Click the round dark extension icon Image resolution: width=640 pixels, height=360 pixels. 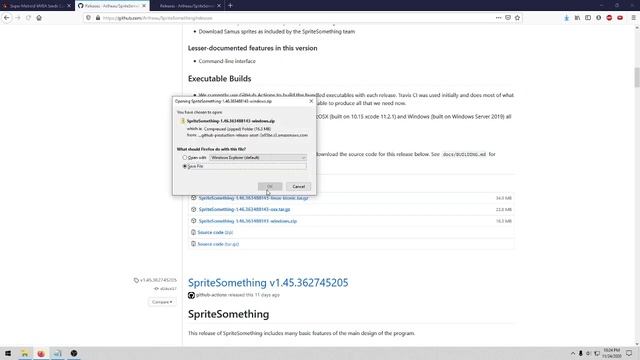point(598,18)
